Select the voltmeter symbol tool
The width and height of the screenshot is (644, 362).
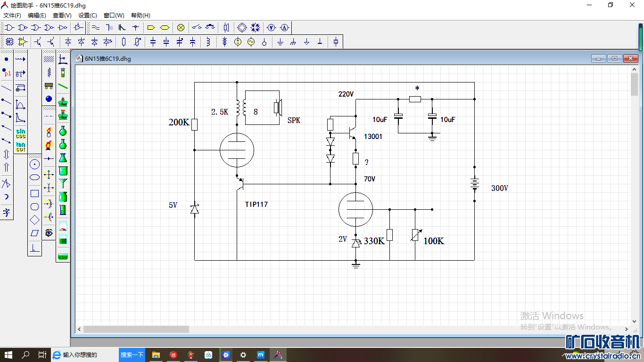coord(272,27)
